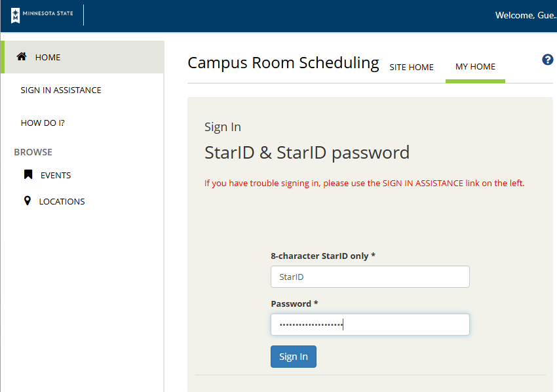The height and width of the screenshot is (392, 557).
Task: Click the bookmark icon next to EVENTS
Action: click(x=28, y=175)
